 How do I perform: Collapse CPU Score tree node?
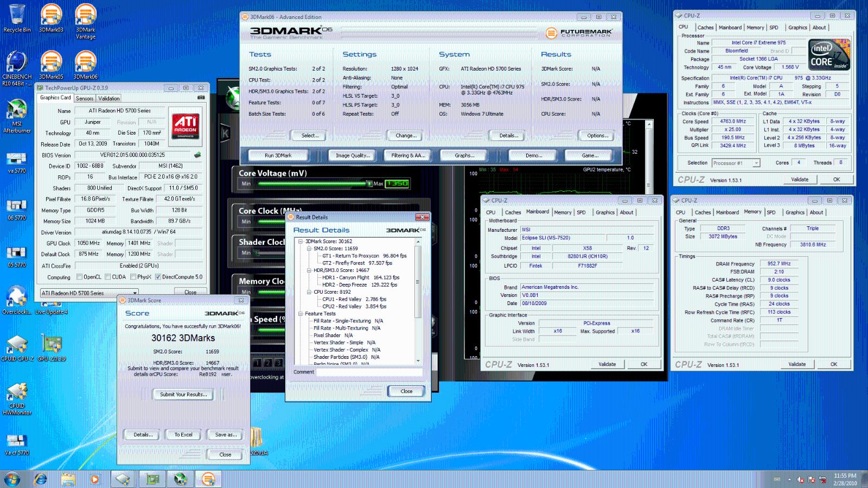click(309, 292)
